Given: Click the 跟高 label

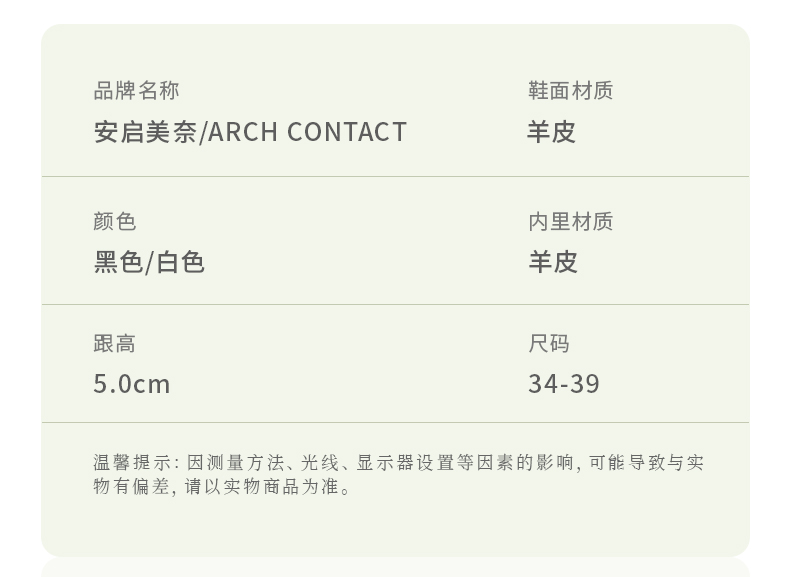Looking at the screenshot, I should (115, 344).
